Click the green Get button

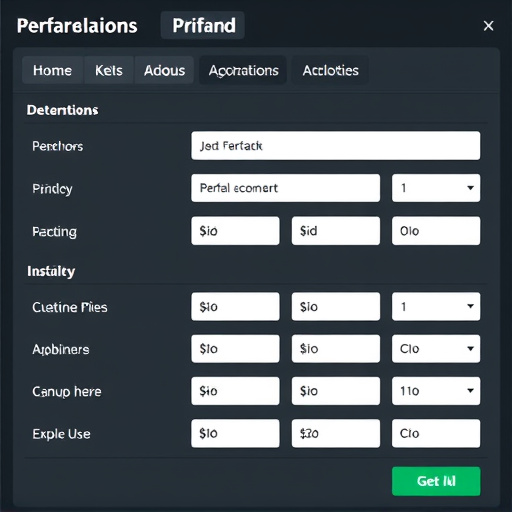point(436,481)
